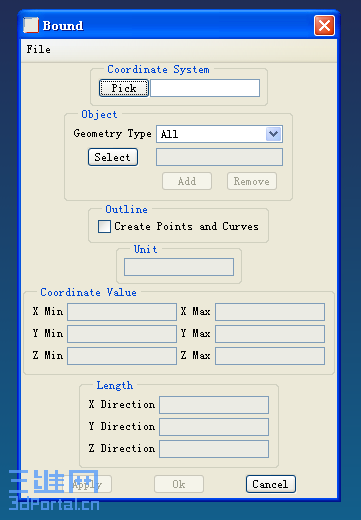Click the Pick coordinate system button
Viewport: 361px width, 520px height.
tap(124, 88)
